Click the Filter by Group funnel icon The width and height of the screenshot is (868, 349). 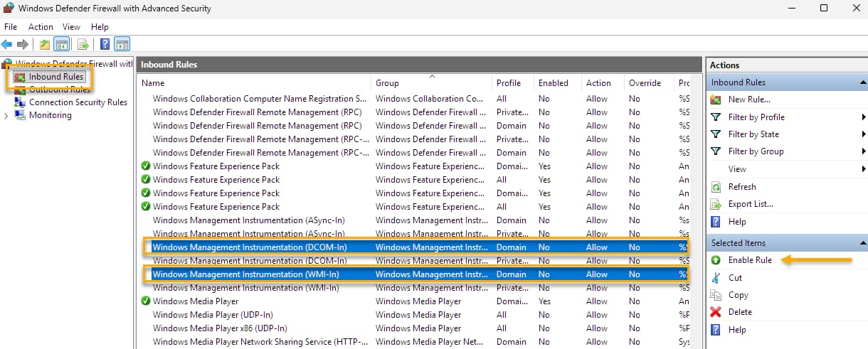[x=716, y=151]
